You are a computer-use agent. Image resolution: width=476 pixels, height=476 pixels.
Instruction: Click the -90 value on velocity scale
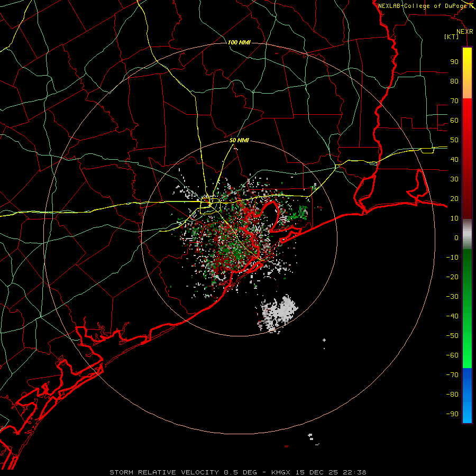click(452, 414)
